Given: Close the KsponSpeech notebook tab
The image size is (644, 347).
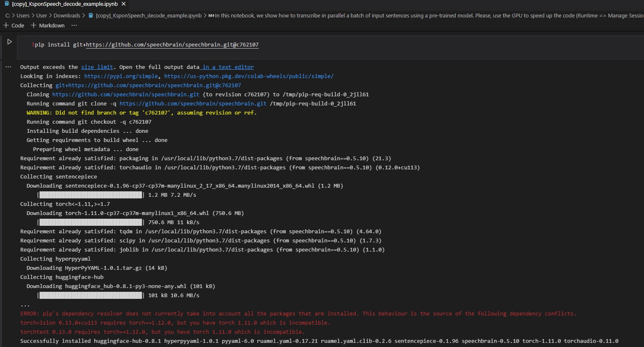Looking at the screenshot, I should [123, 3].
